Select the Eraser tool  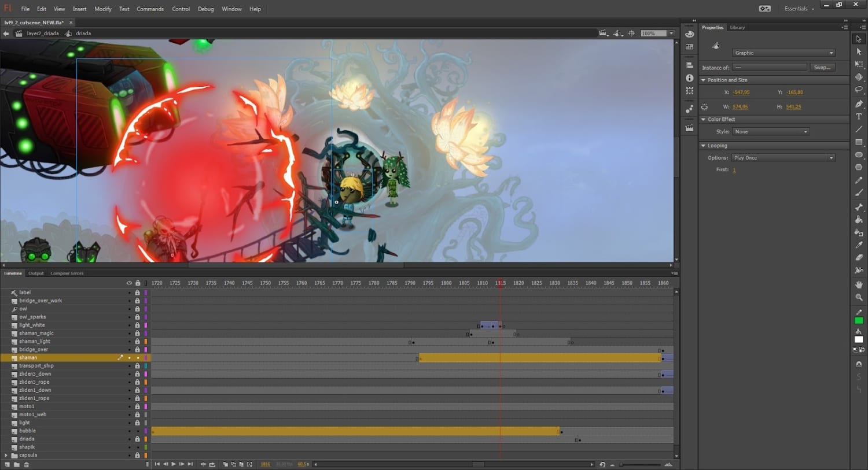859,258
